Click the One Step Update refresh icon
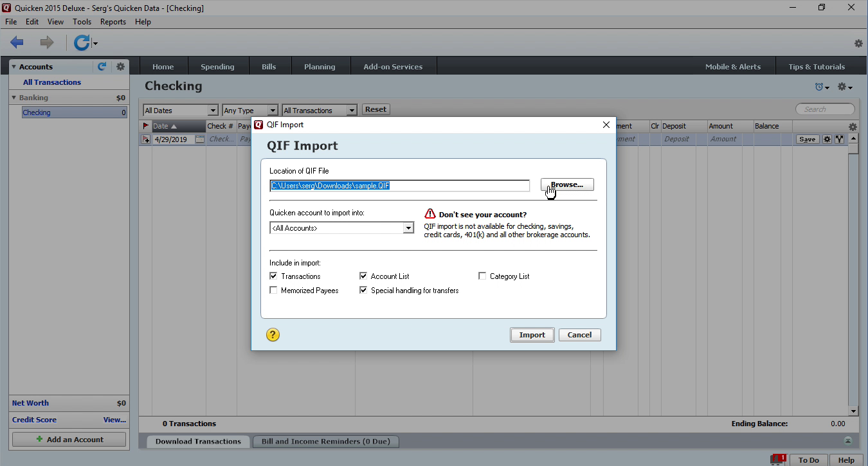This screenshot has width=868, height=466. (x=82, y=43)
